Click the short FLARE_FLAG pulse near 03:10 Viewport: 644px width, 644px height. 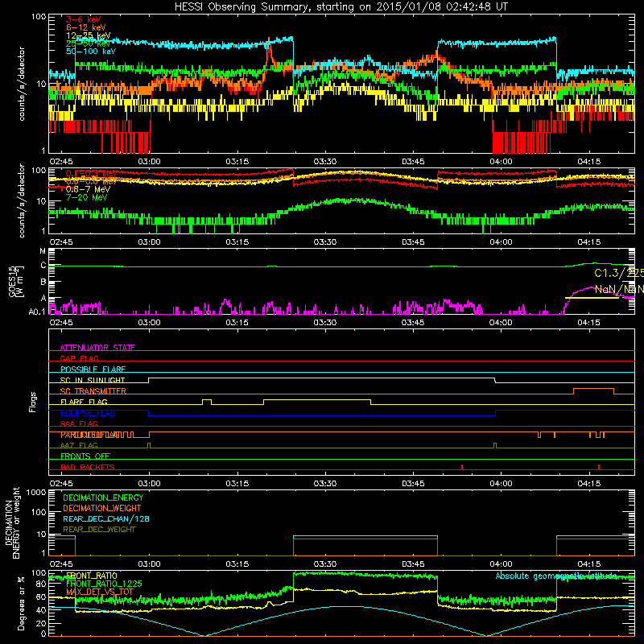coord(207,402)
